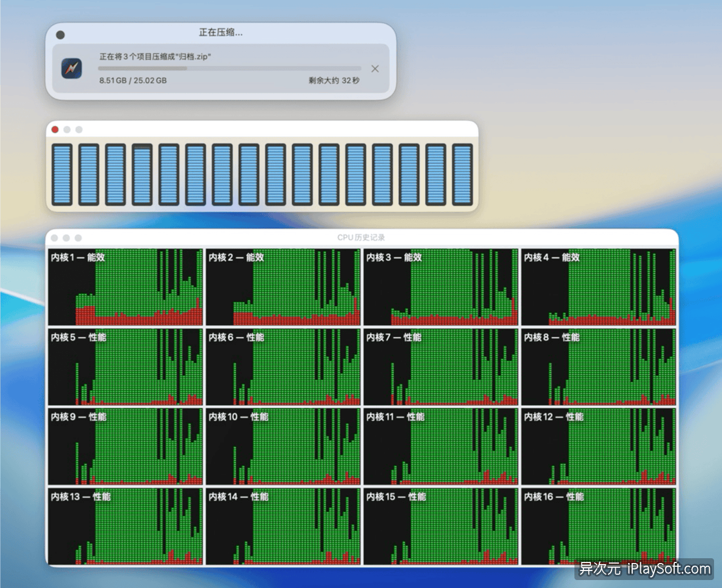Click the 正在将 3 个项目压缩成 "归档.zip" label
The image size is (722, 588).
pyautogui.click(x=155, y=56)
